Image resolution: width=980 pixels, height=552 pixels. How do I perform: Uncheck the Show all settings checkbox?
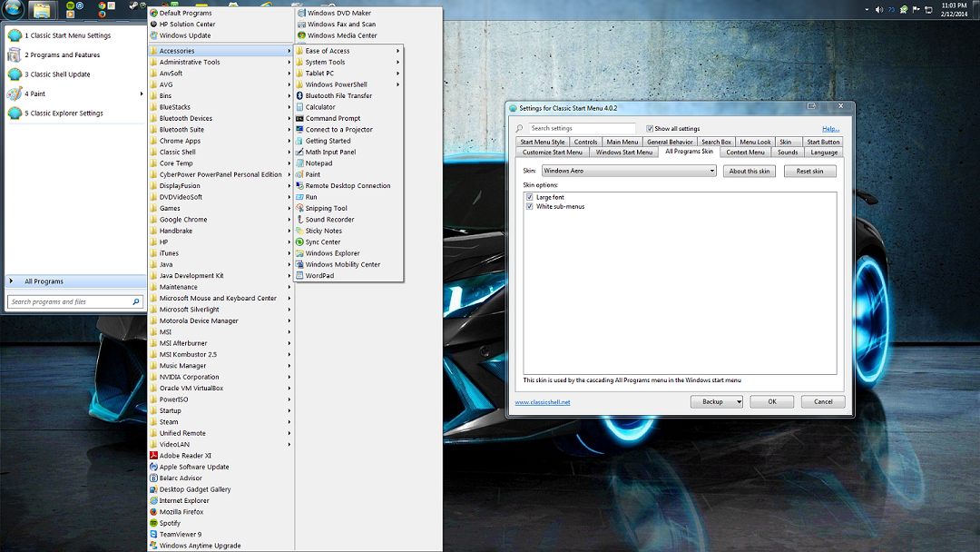650,129
